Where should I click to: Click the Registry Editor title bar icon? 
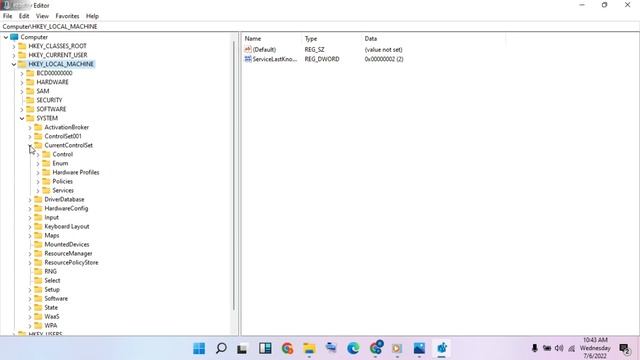pyautogui.click(x=7, y=5)
